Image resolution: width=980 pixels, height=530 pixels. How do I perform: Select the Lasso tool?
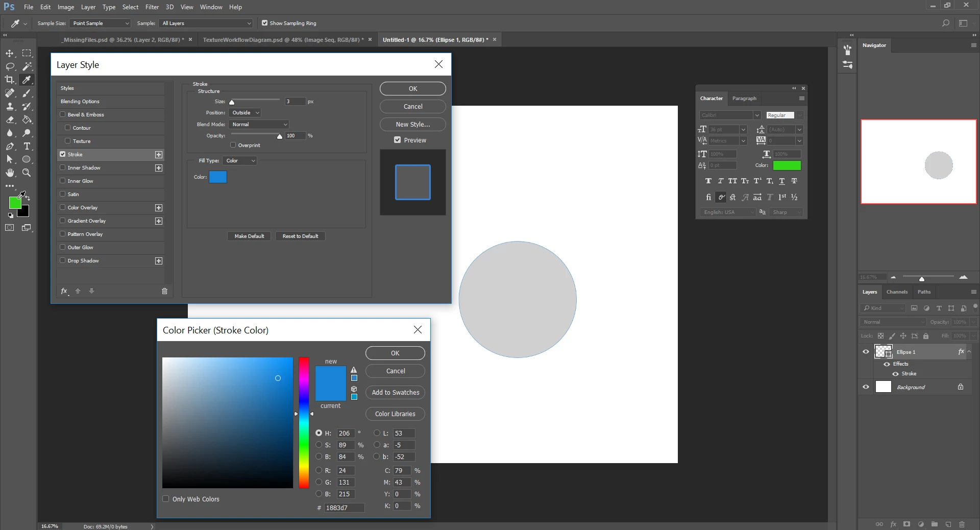point(10,66)
